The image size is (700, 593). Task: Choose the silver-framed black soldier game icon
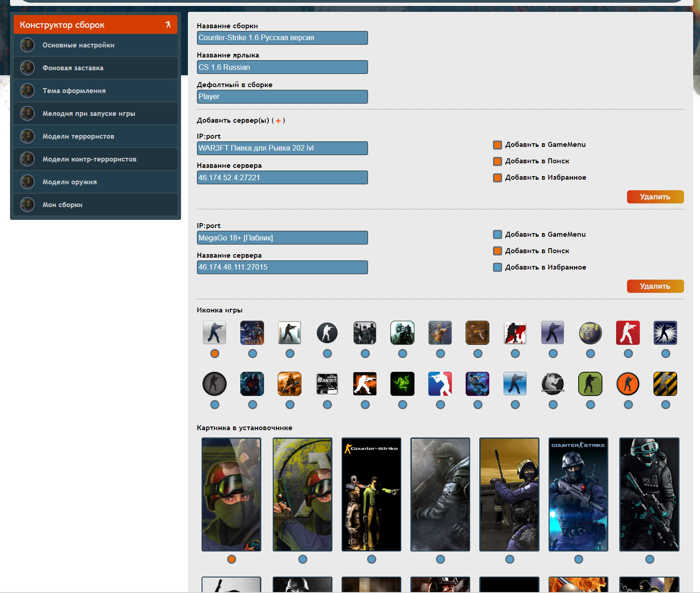290,333
